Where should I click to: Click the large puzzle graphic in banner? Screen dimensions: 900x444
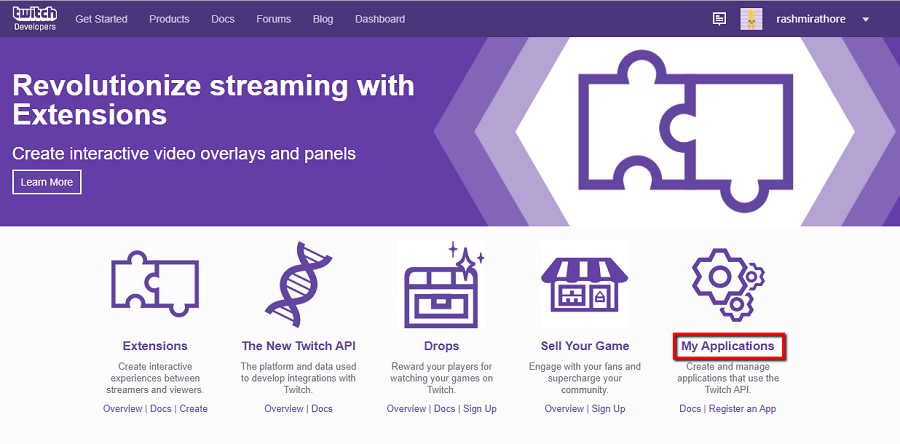coord(685,131)
